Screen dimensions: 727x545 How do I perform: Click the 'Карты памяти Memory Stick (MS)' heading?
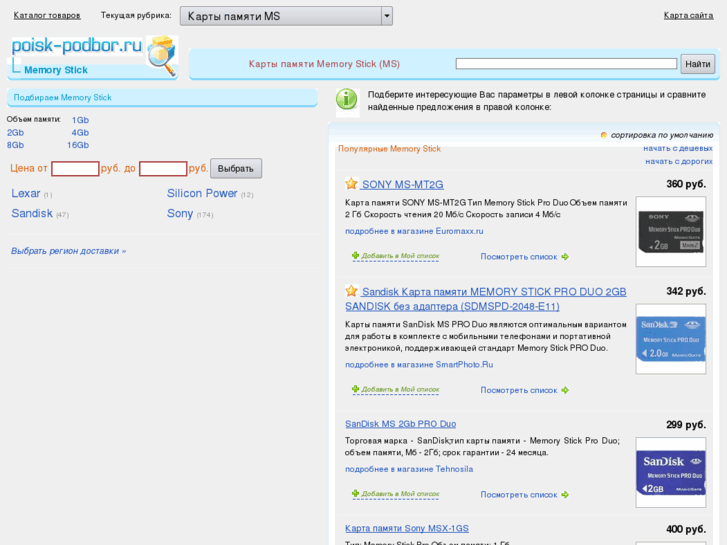click(324, 64)
